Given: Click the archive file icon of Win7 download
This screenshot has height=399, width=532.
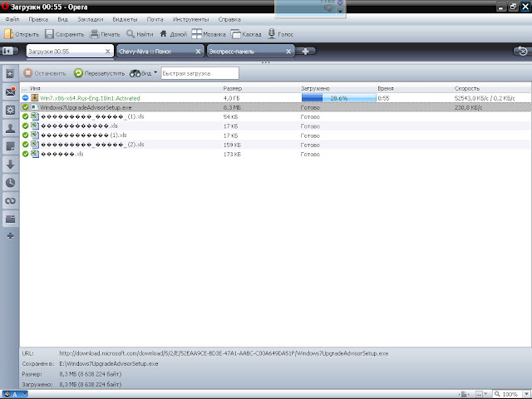Looking at the screenshot, I should pyautogui.click(x=35, y=98).
